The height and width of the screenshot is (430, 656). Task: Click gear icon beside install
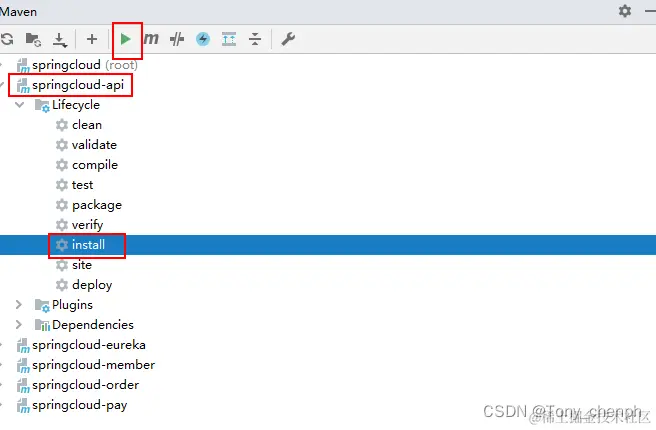tap(62, 245)
